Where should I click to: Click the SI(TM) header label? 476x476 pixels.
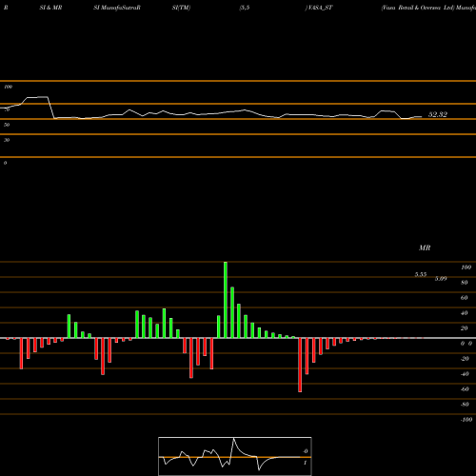click(x=181, y=8)
